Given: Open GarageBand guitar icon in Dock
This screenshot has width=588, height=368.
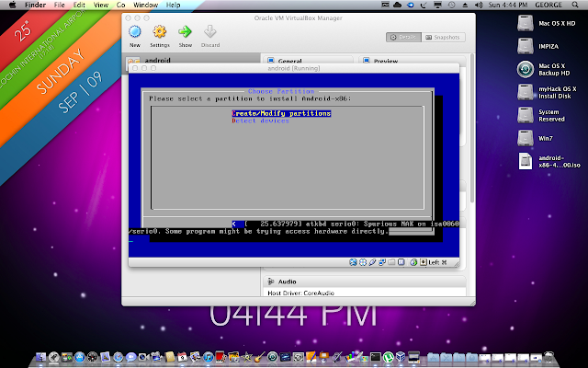Looking at the screenshot, I should coord(260,357).
